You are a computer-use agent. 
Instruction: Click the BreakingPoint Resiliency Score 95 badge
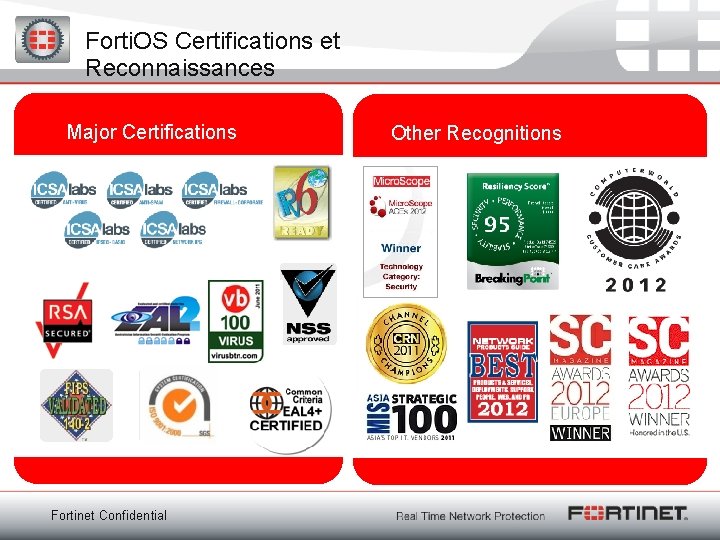tap(513, 231)
